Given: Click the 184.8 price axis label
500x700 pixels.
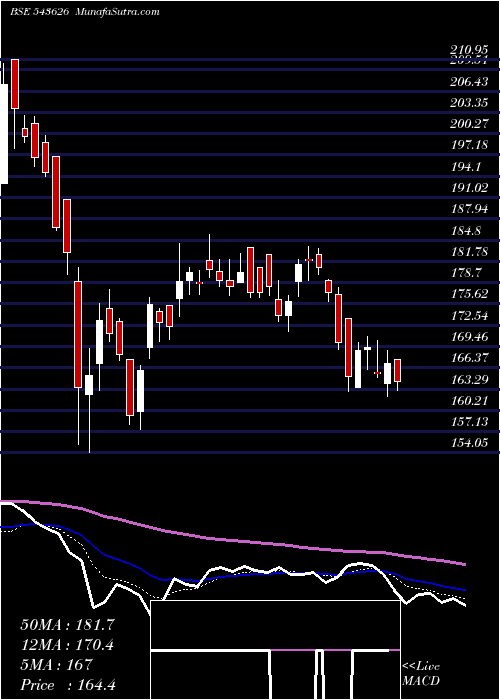Looking at the screenshot, I should (x=466, y=230).
